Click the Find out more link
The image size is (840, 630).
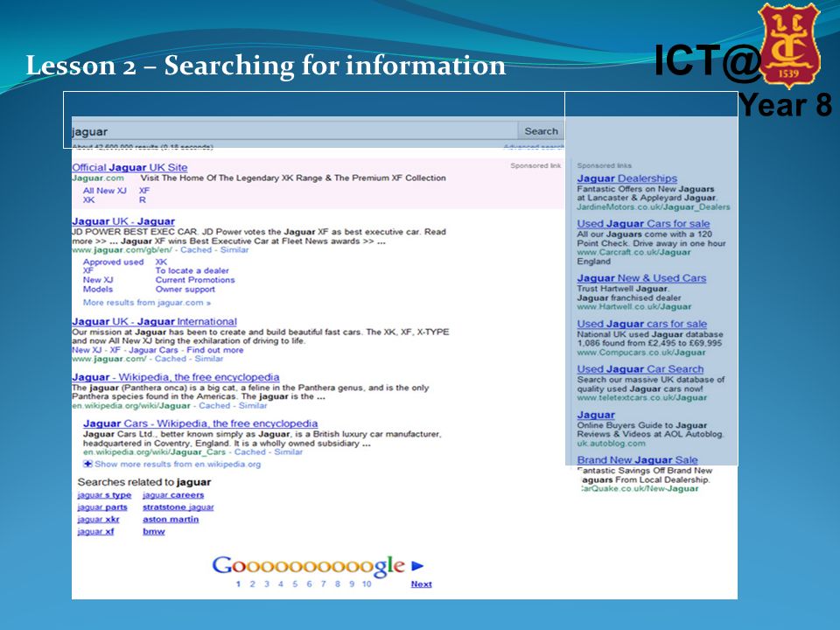point(215,350)
